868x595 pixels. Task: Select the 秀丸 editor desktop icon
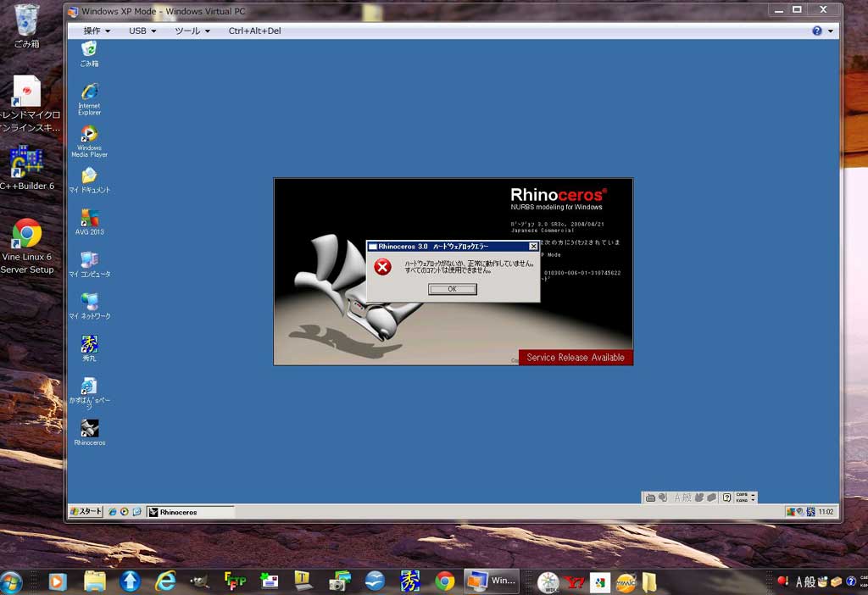click(89, 348)
